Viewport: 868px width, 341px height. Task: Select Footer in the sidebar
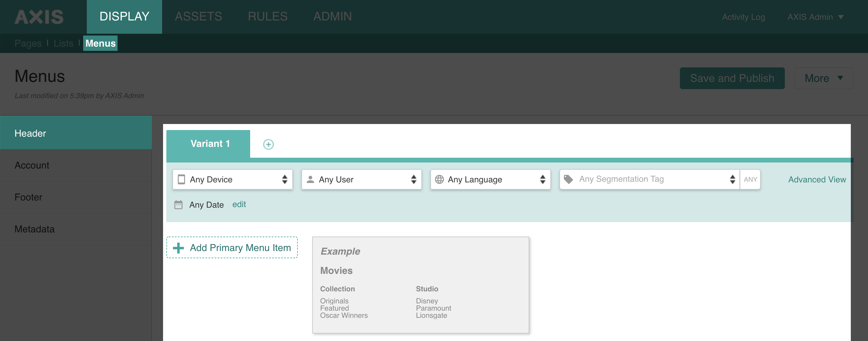tap(76, 197)
